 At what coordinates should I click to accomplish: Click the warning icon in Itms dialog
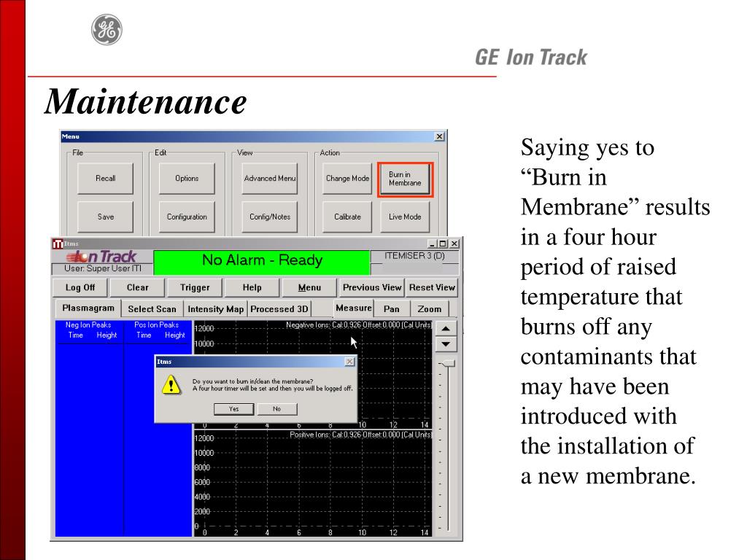click(171, 385)
